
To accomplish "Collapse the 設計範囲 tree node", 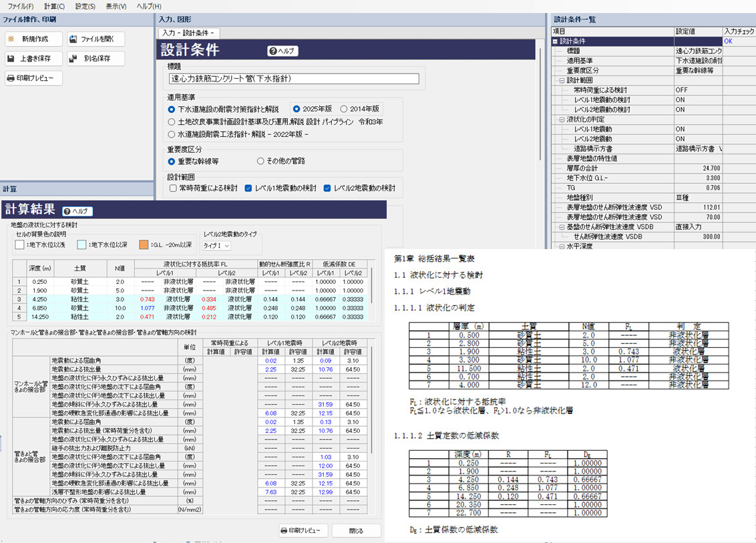I will click(x=562, y=80).
